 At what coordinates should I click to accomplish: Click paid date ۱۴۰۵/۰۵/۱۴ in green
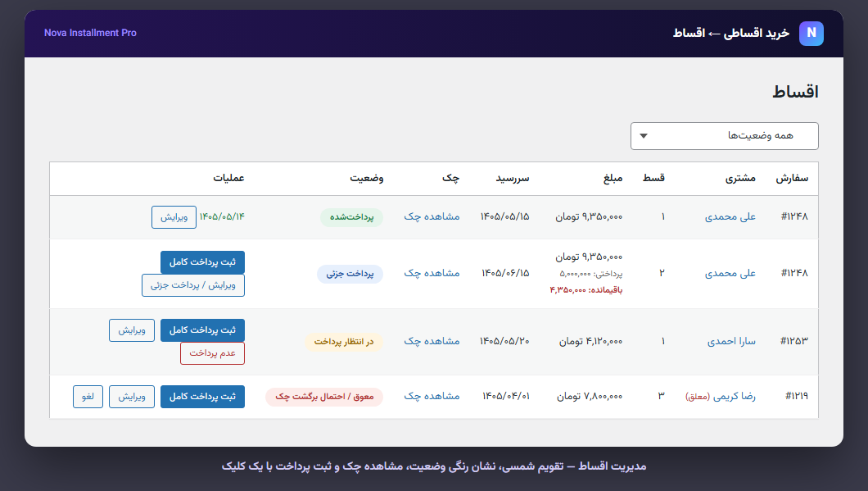[222, 216]
